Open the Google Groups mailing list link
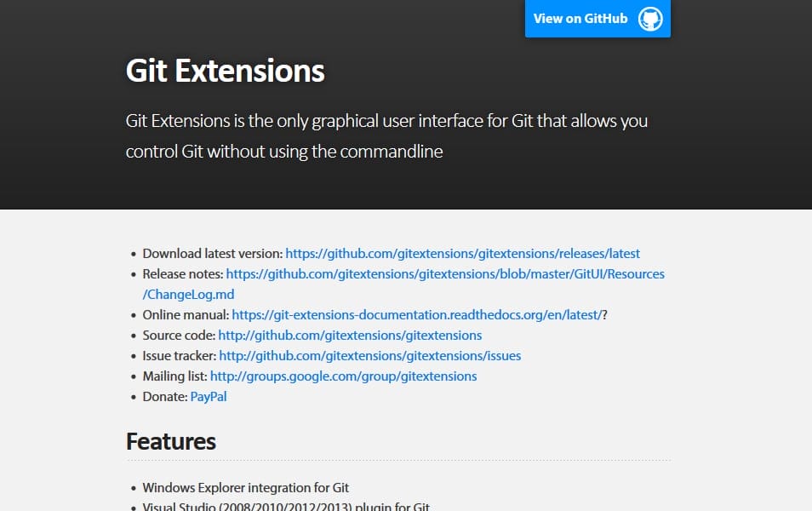Screen dimensions: 812x511 pos(343,376)
